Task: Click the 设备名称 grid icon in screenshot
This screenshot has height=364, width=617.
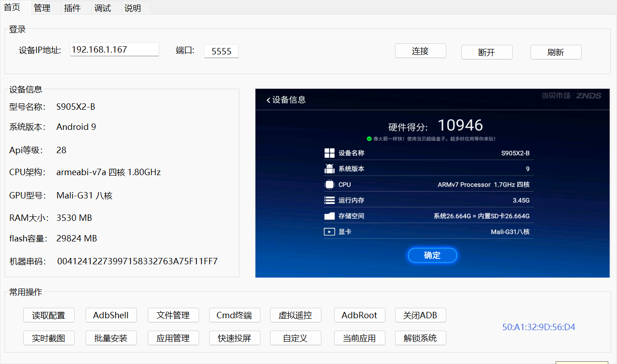Action: [330, 153]
